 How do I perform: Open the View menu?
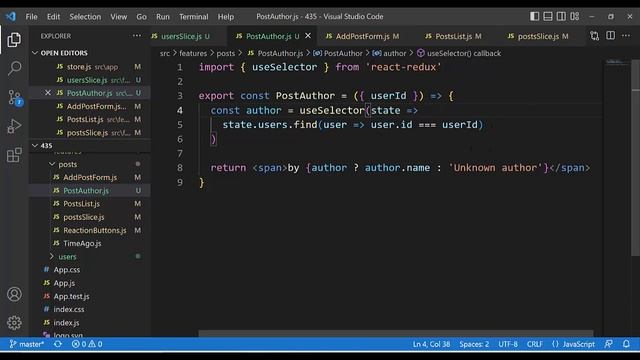coord(118,17)
